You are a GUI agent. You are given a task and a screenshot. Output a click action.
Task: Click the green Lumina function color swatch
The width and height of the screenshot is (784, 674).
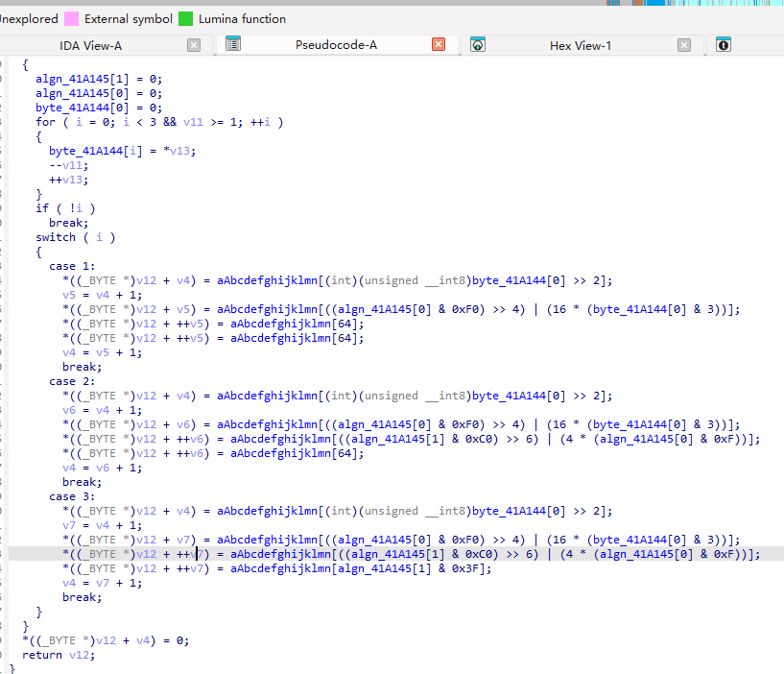(185, 19)
